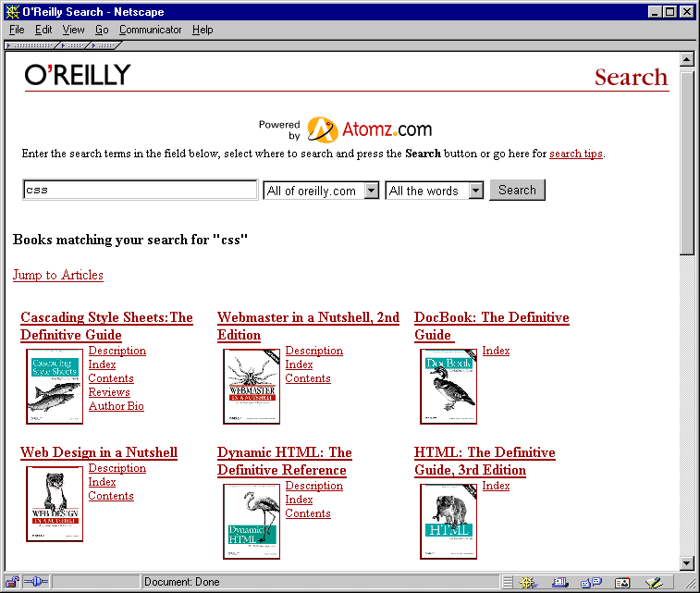
Task: Open the View menu
Action: (73, 30)
